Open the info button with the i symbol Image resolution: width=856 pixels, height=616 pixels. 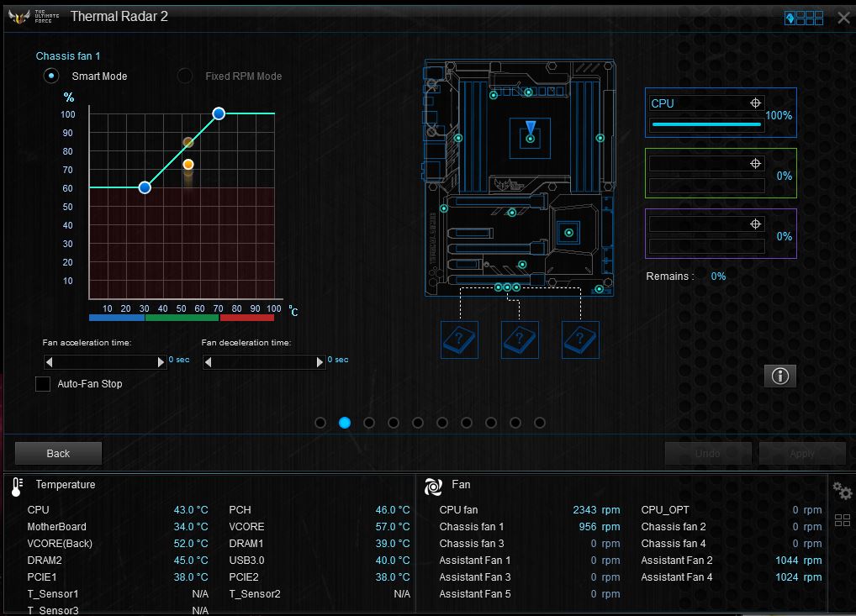point(780,376)
